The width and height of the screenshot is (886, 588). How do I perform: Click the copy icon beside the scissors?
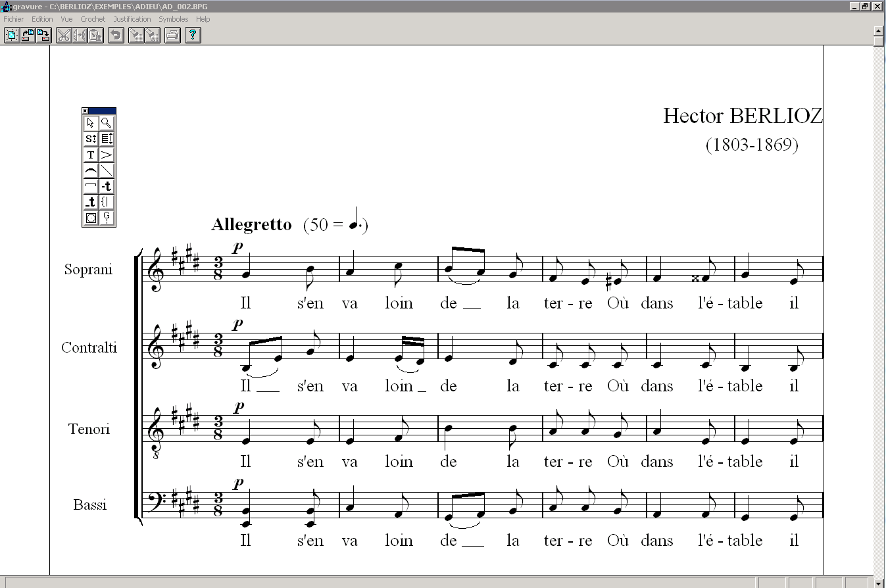(x=80, y=35)
